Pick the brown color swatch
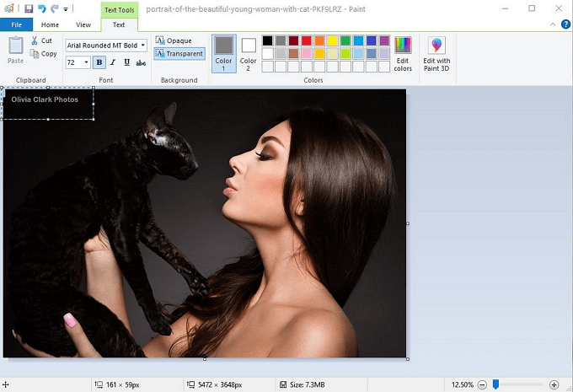Viewport: 573px width, 392px height. point(293,54)
